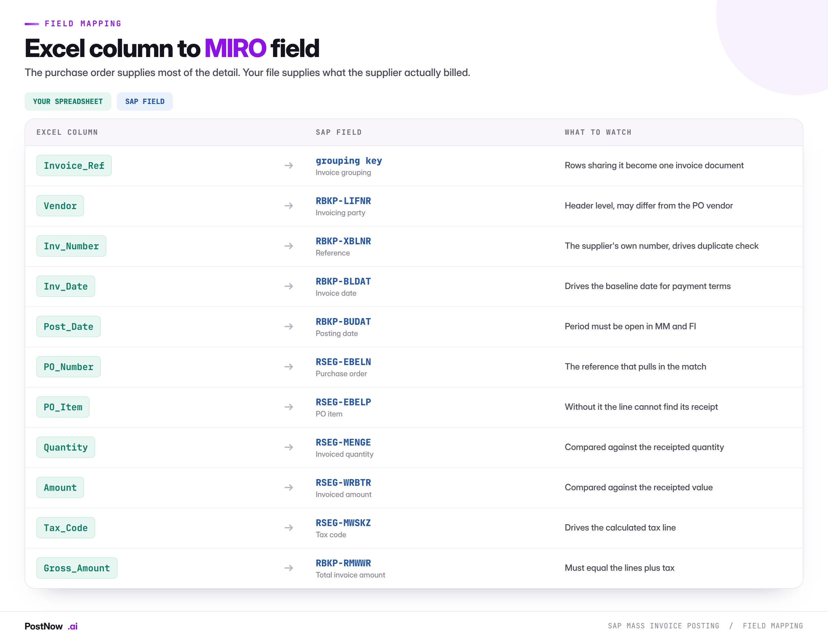The image size is (828, 644).
Task: Click the RBKP-BLDAT field name
Action: coord(343,281)
